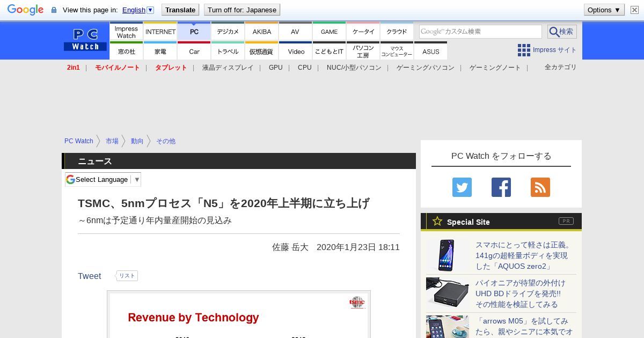Open the AKIBA tab

click(262, 31)
